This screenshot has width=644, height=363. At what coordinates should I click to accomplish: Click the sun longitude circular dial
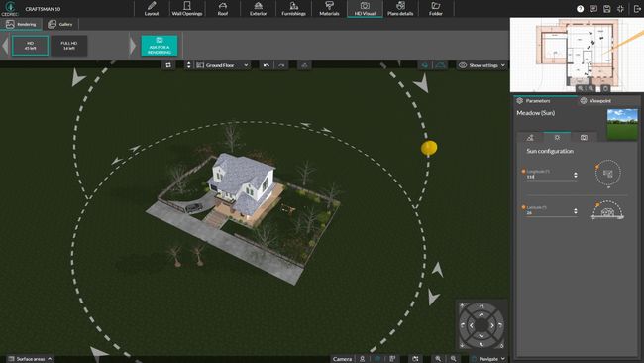click(608, 174)
